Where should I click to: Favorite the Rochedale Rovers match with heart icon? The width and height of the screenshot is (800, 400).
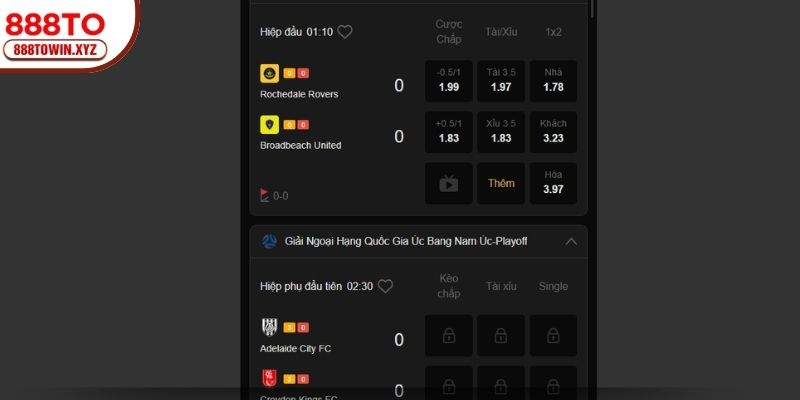pyautogui.click(x=345, y=32)
